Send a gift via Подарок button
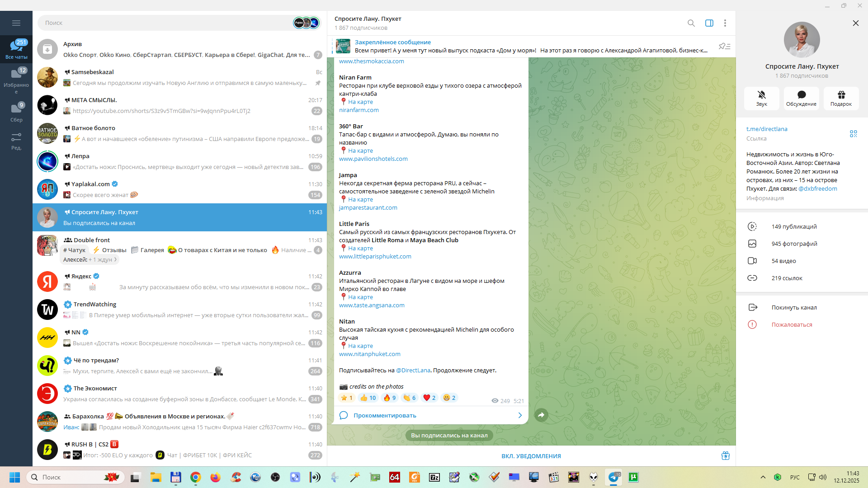The image size is (868, 488). 841,98
